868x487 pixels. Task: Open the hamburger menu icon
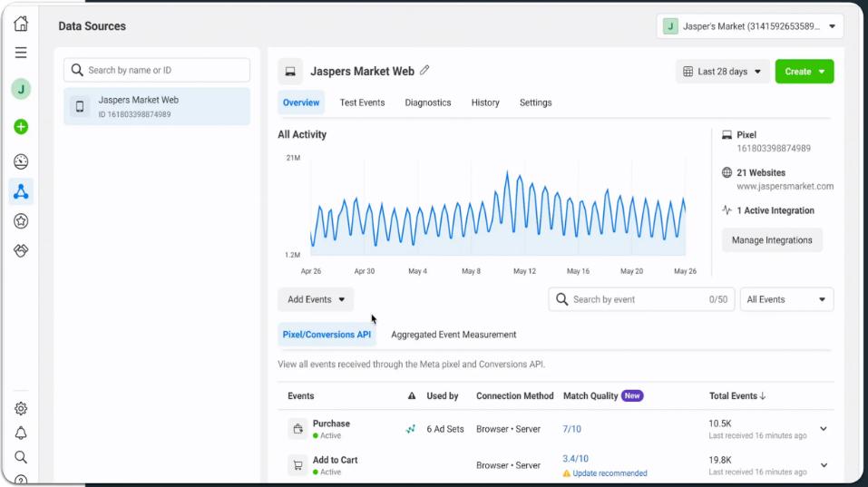21,53
